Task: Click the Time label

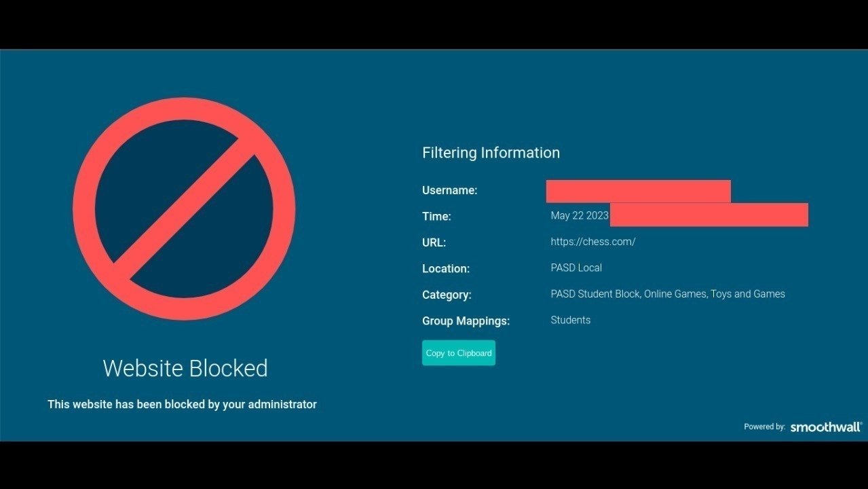Action: pyautogui.click(x=436, y=217)
